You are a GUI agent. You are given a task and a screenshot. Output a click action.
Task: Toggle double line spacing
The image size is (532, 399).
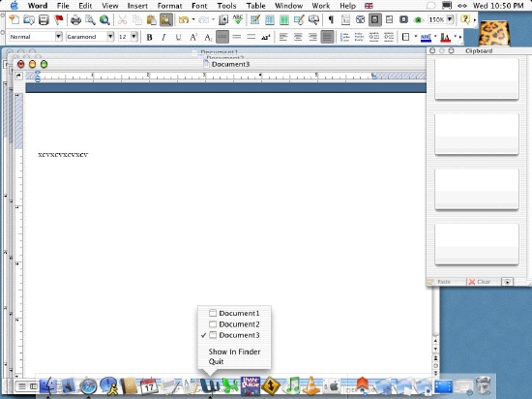coord(251,37)
